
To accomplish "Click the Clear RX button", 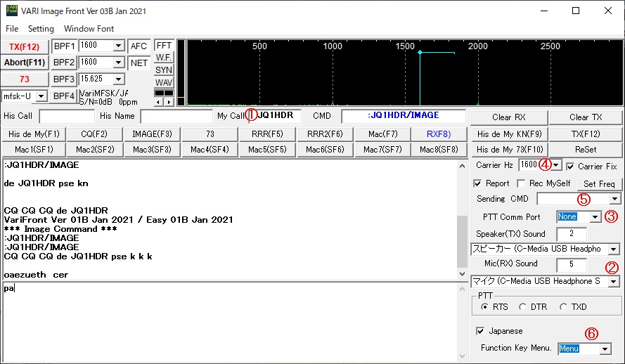I will pyautogui.click(x=508, y=117).
